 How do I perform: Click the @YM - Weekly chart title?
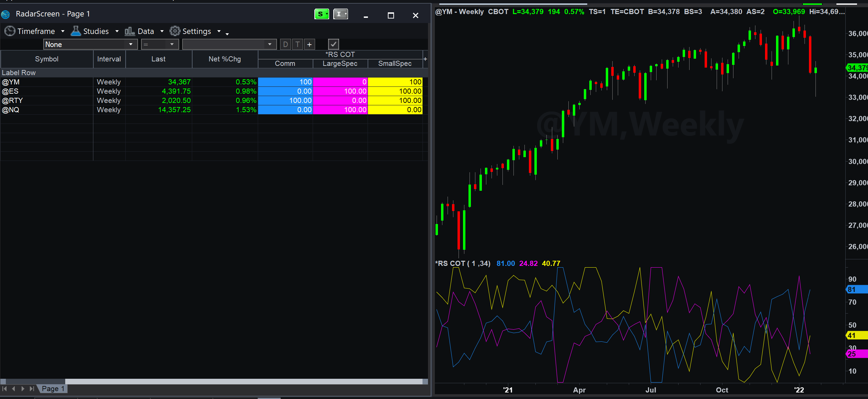459,12
